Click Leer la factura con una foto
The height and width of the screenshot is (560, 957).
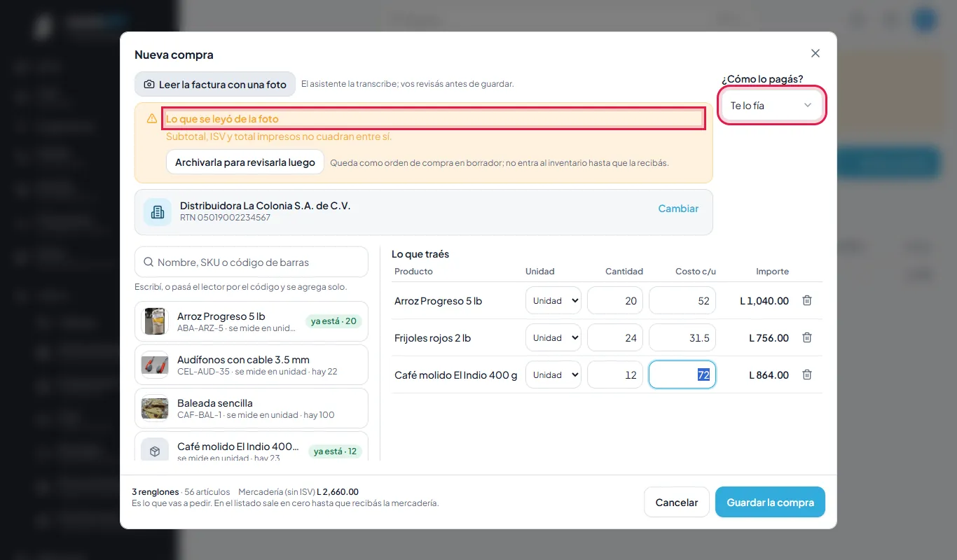(x=215, y=85)
